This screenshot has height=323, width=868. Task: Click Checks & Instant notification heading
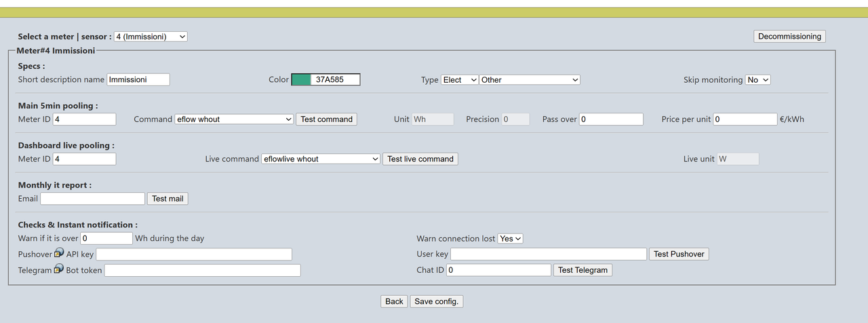coord(78,225)
